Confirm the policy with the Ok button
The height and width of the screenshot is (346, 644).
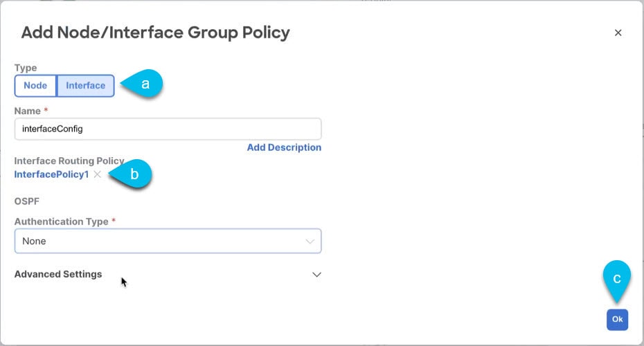[x=617, y=319]
